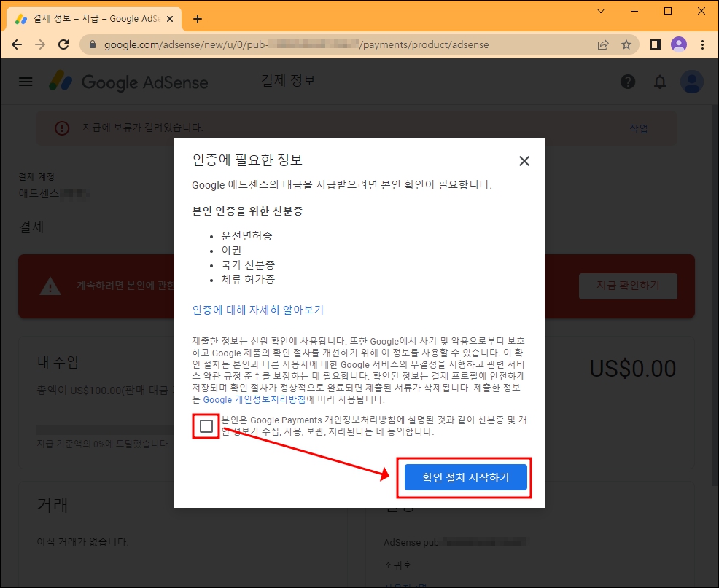Reload the page

click(63, 44)
